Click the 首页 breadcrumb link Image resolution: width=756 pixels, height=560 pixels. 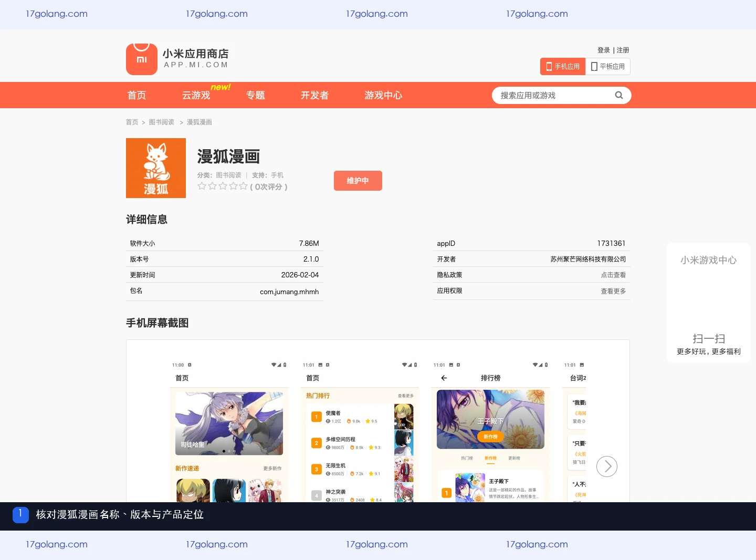click(x=132, y=122)
